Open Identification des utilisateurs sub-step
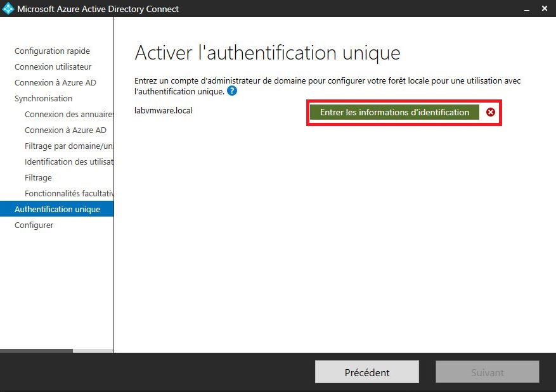This screenshot has width=556, height=392. coord(69,162)
